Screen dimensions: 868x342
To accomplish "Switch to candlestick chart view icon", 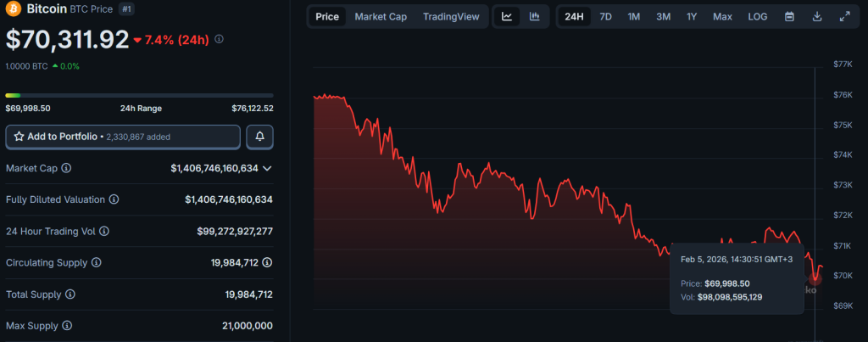I will 534,17.
